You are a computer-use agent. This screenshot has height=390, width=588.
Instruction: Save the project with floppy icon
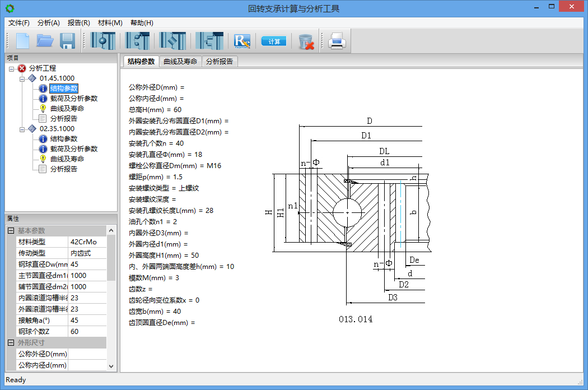(68, 41)
